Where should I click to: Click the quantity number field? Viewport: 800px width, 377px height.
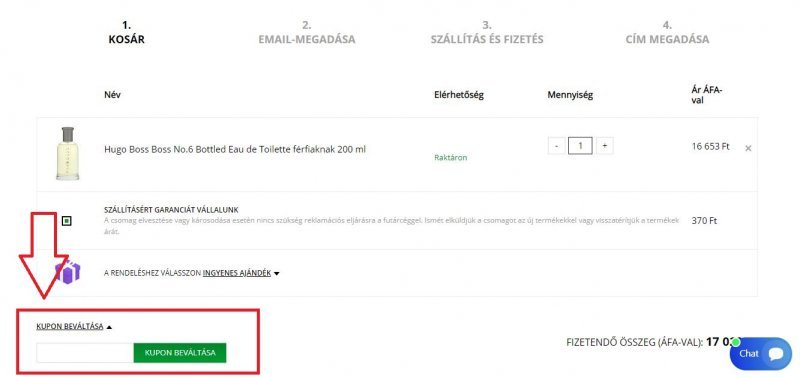[580, 146]
